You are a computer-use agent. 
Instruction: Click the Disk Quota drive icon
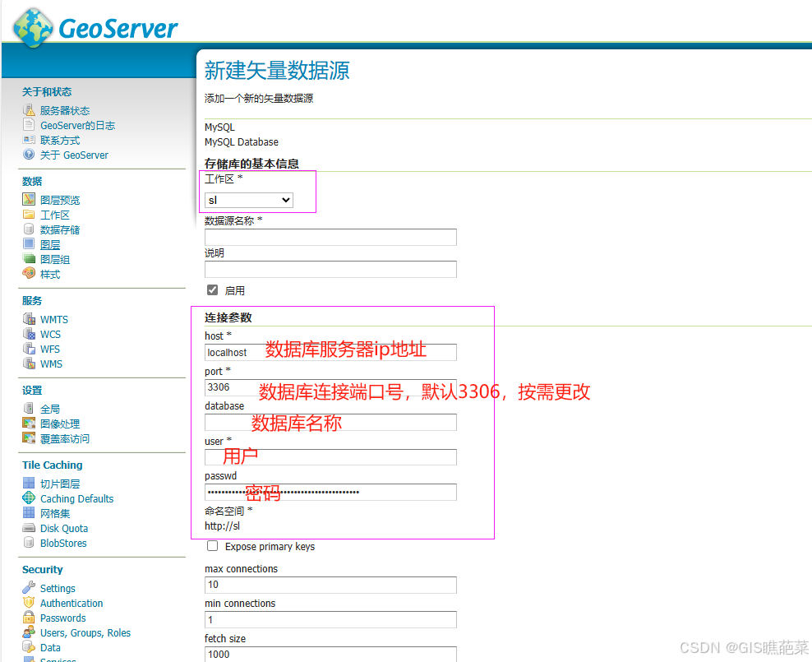29,528
